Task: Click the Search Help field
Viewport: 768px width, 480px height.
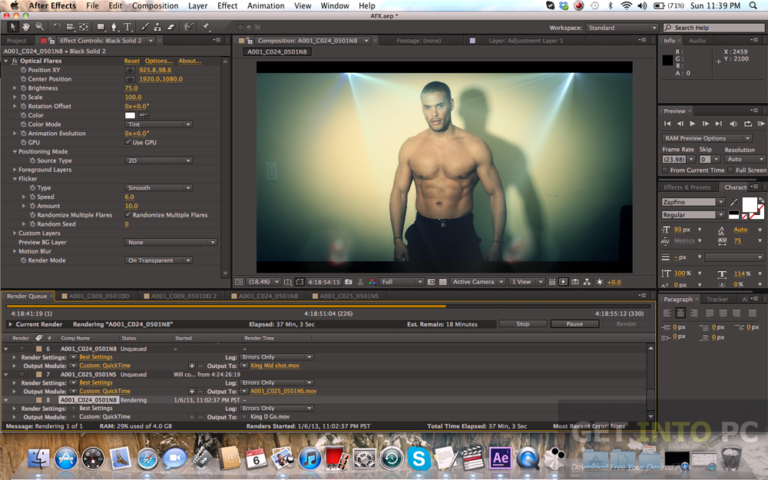Action: pos(714,27)
